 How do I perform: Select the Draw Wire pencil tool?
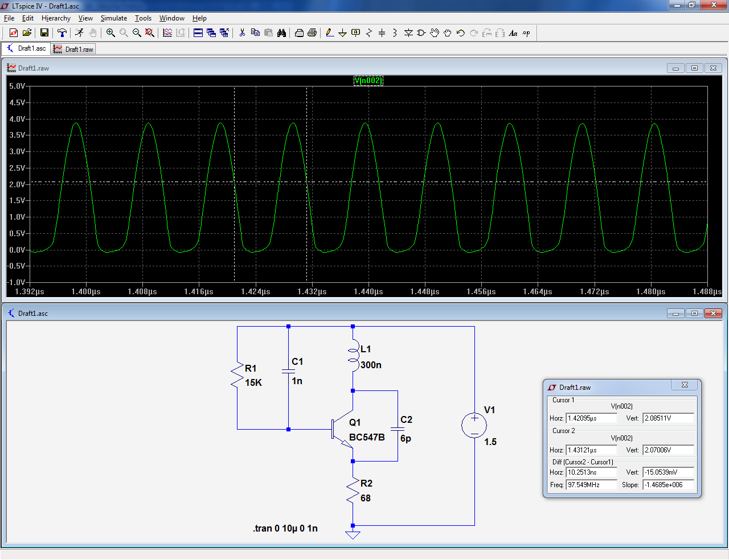pos(330,33)
